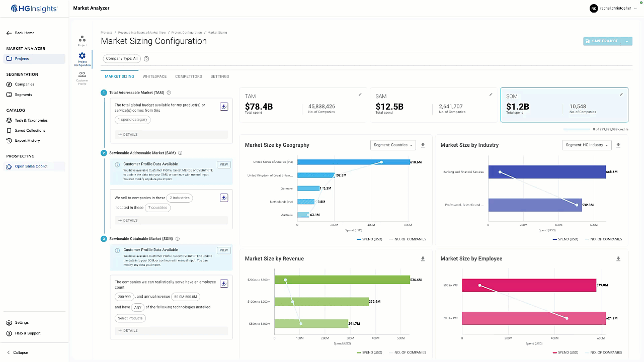Open the Customer Profile icon
The image size is (644, 362).
[x=82, y=78]
